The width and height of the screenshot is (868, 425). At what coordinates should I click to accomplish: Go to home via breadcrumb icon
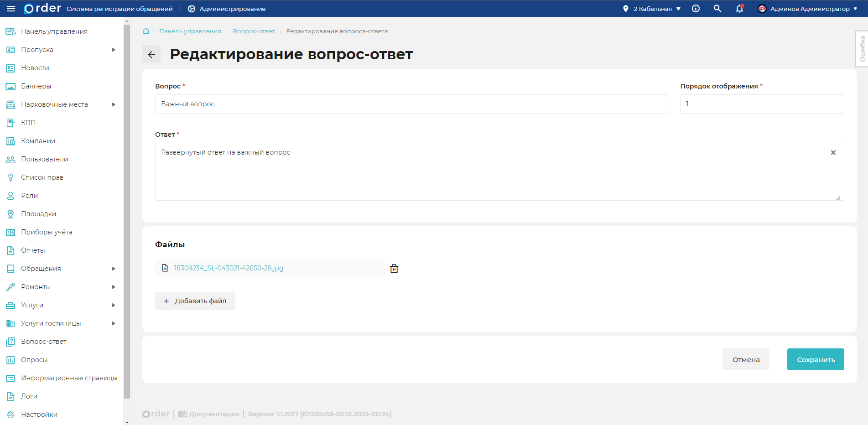(146, 31)
